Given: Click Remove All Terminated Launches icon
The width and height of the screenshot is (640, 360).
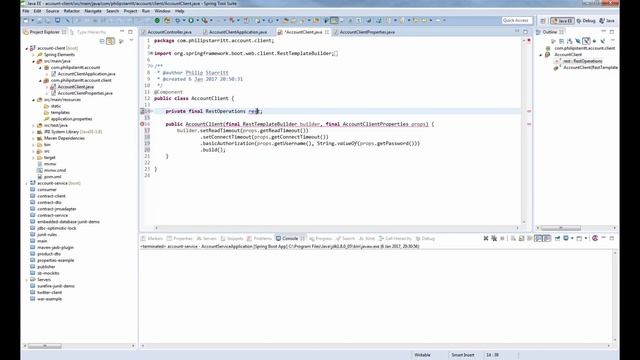Looking at the screenshot, I should tap(494, 238).
